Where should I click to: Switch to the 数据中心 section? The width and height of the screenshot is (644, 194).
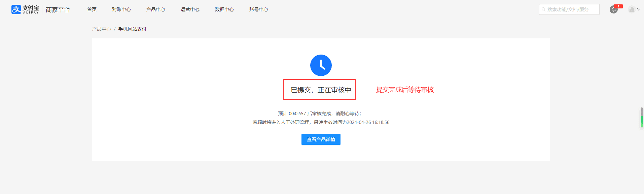[224, 9]
